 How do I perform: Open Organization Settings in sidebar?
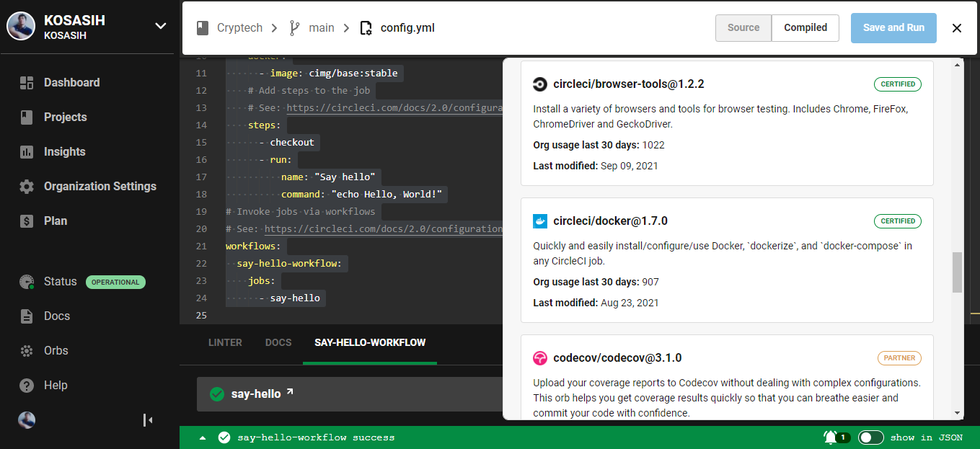100,187
